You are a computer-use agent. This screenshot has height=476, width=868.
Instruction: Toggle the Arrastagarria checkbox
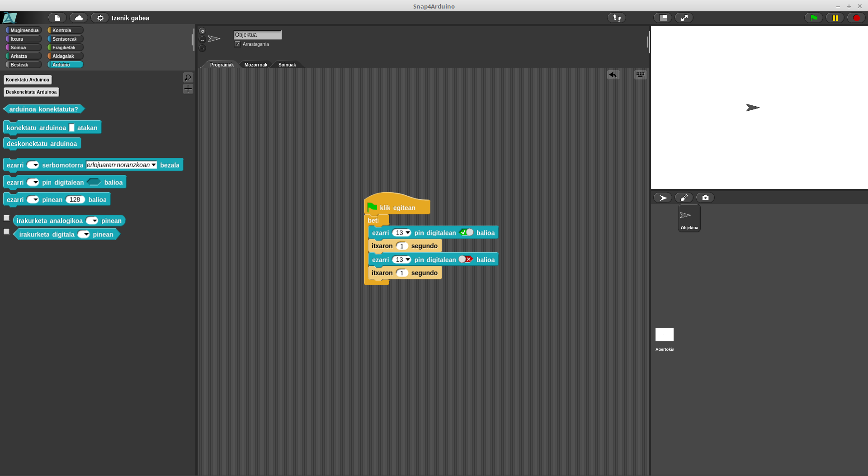[237, 44]
